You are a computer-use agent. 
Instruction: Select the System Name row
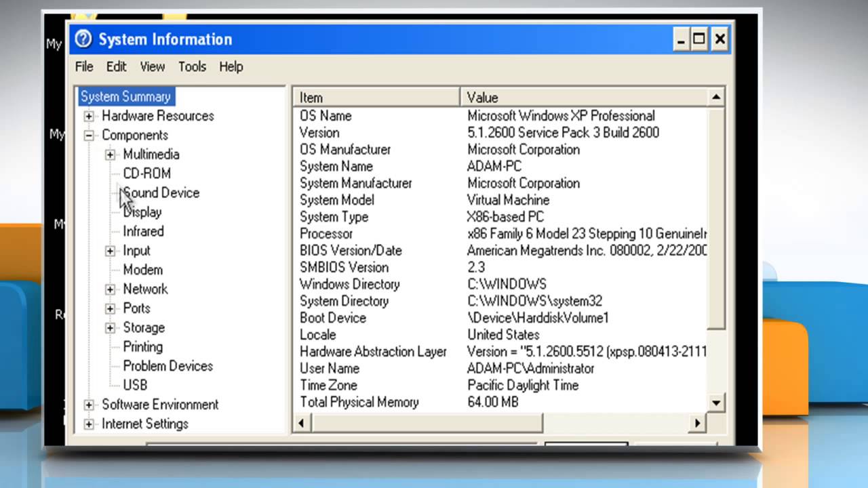click(x=500, y=167)
